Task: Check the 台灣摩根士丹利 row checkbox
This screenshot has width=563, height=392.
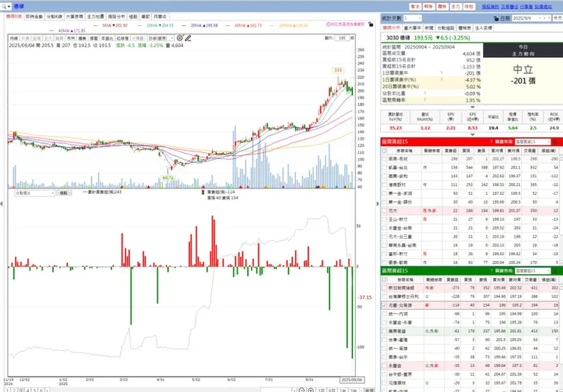Action: [384, 297]
